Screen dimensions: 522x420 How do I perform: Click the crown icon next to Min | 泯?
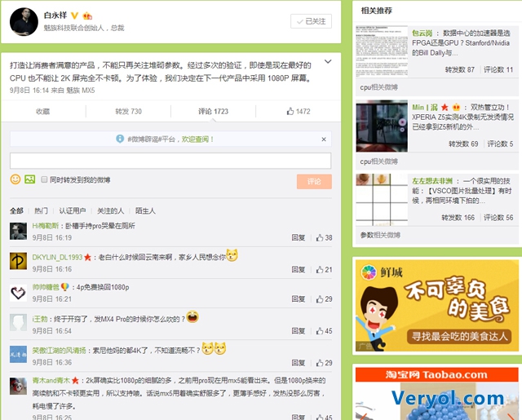(x=456, y=107)
